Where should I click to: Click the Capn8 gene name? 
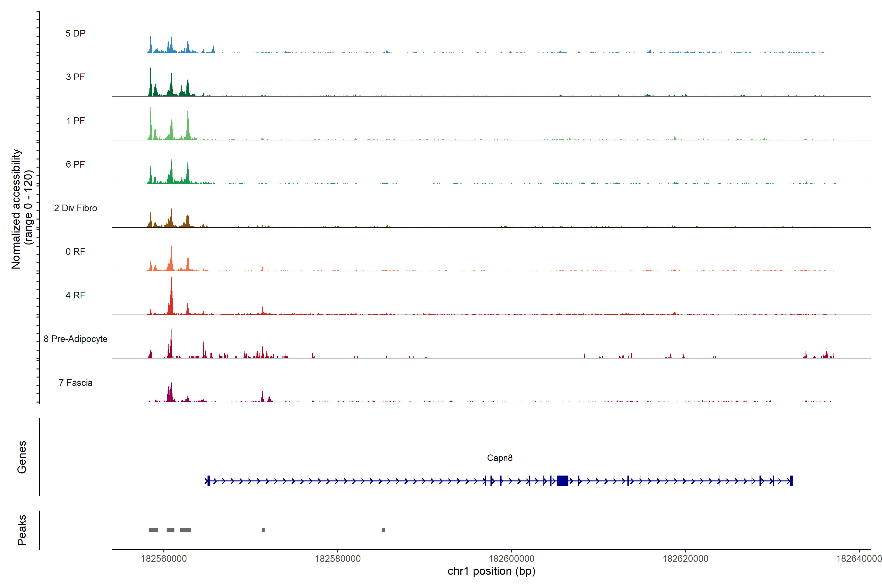[500, 458]
